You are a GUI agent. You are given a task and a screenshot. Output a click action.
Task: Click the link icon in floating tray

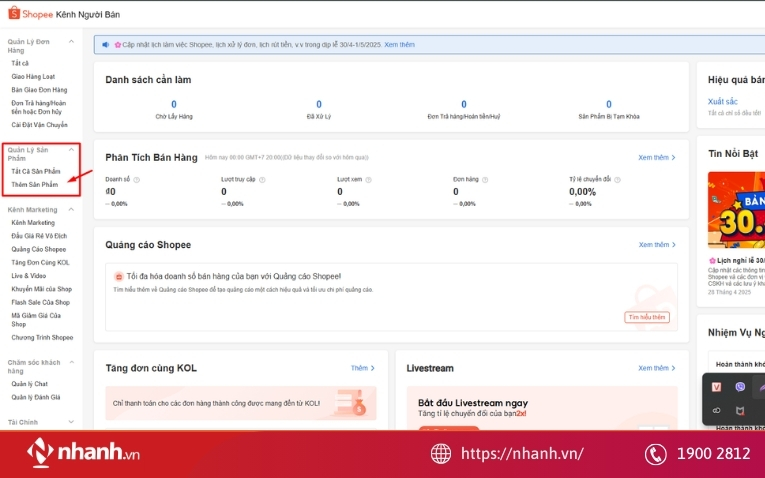pos(716,411)
